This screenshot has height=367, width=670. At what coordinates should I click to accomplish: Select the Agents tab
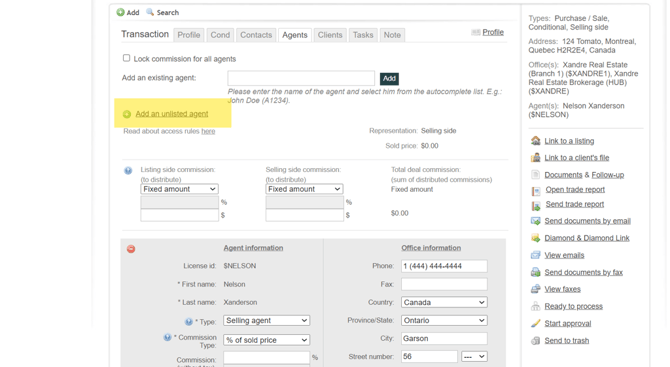(295, 35)
